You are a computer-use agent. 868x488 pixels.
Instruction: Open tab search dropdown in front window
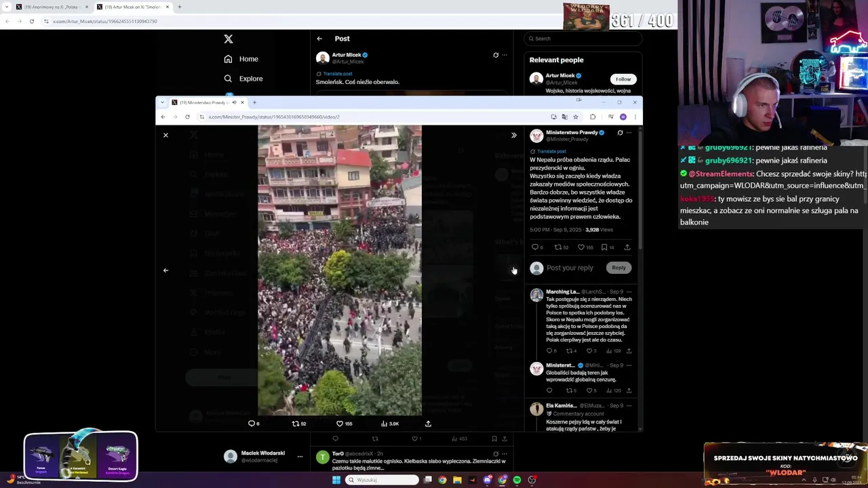tap(162, 102)
